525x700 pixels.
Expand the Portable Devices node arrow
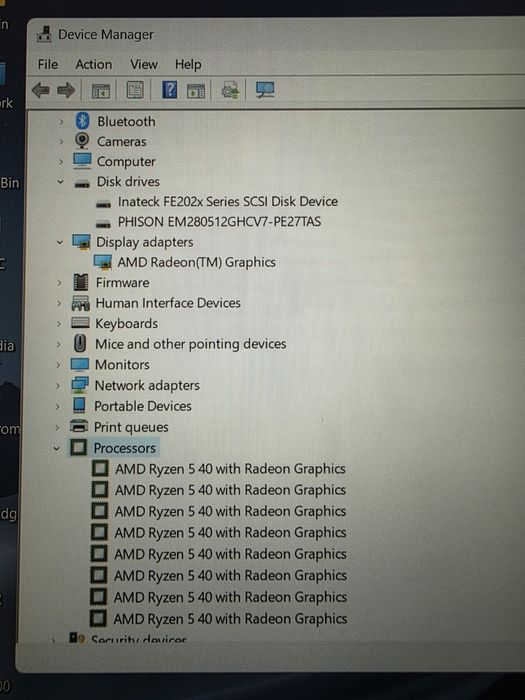(58, 406)
